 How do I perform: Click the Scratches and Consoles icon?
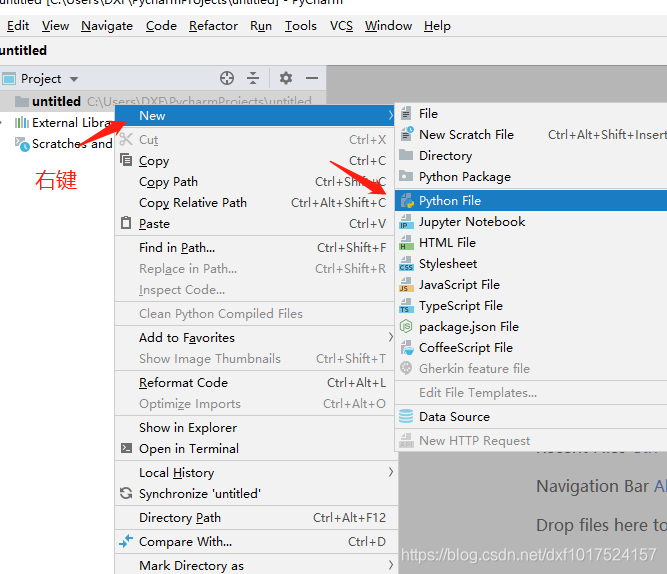click(22, 144)
